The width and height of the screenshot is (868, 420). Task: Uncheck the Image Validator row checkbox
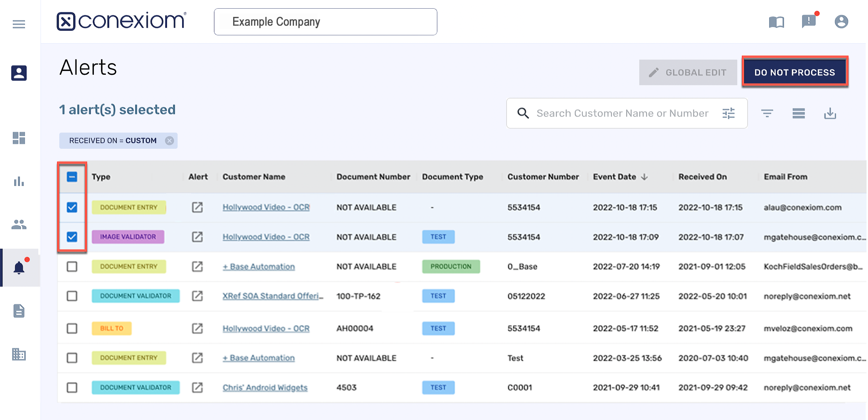pos(72,237)
